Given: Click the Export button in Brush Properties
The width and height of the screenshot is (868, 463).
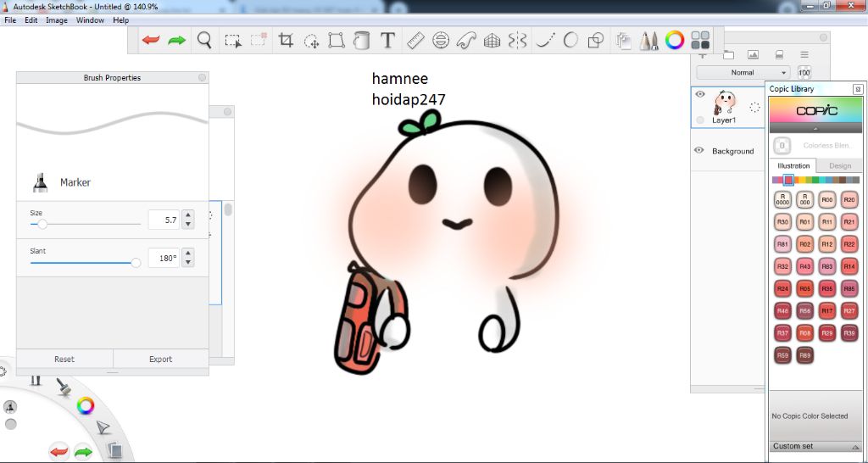Looking at the screenshot, I should 160,359.
